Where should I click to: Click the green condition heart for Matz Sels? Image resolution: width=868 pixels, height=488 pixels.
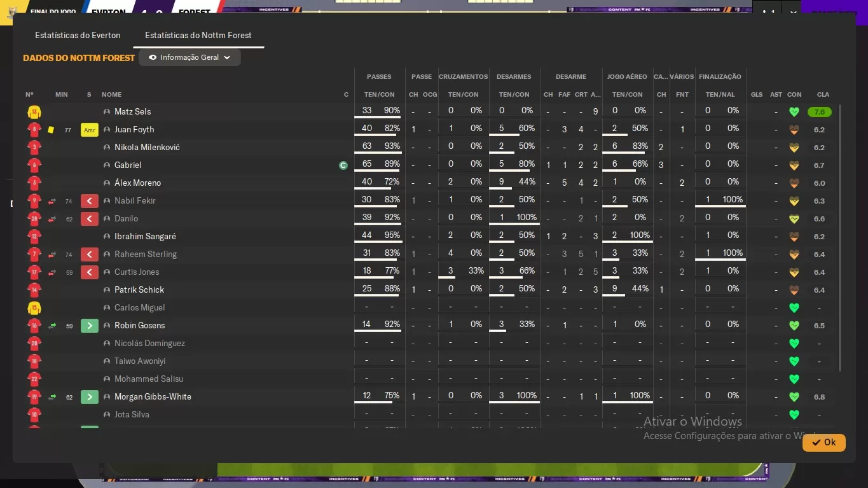point(794,112)
